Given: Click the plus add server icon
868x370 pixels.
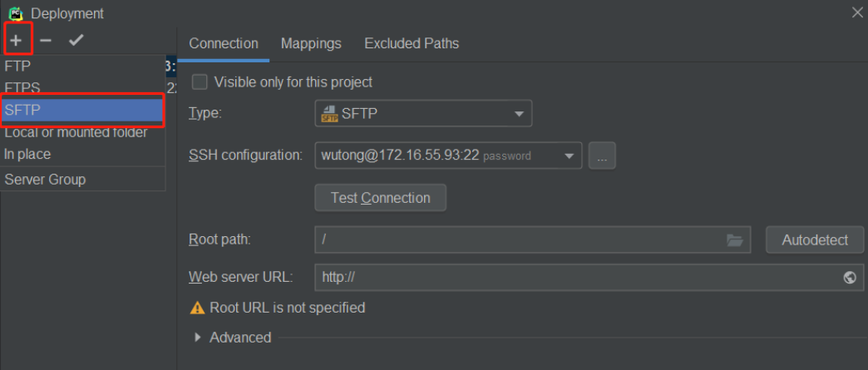Looking at the screenshot, I should click(17, 40).
